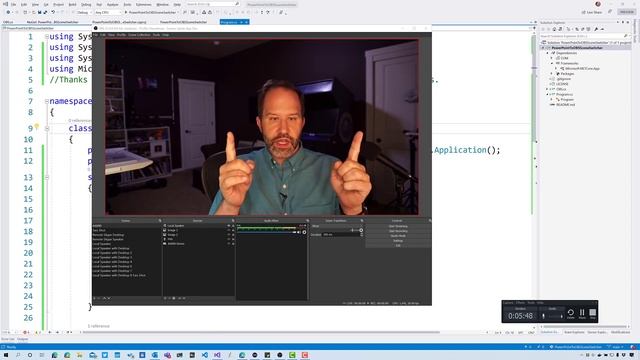Delete the recording in the recorder widget

[571, 313]
